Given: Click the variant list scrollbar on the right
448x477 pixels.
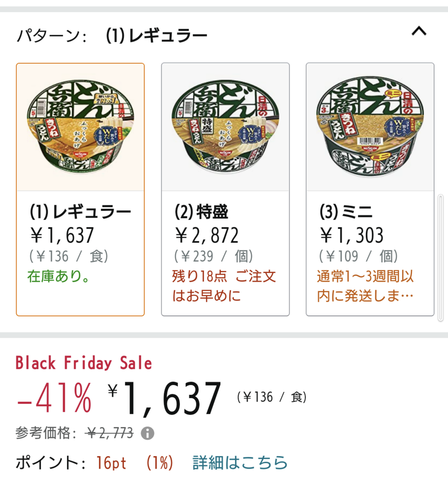Looking at the screenshot, I should tap(441, 258).
